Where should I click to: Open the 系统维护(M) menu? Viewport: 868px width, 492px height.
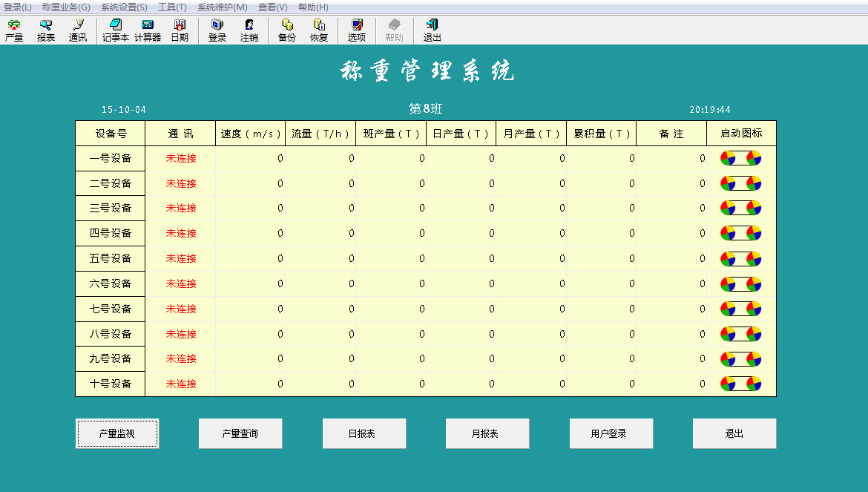[x=223, y=7]
